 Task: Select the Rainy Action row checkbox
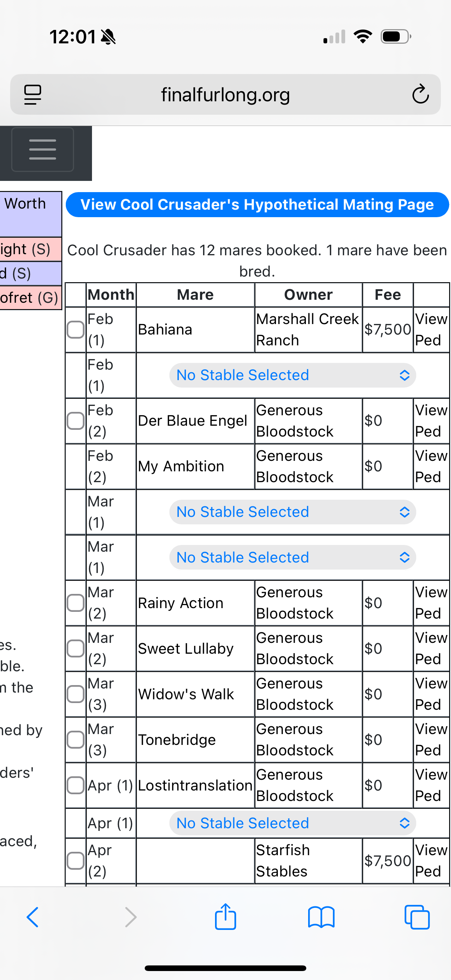coord(76,603)
